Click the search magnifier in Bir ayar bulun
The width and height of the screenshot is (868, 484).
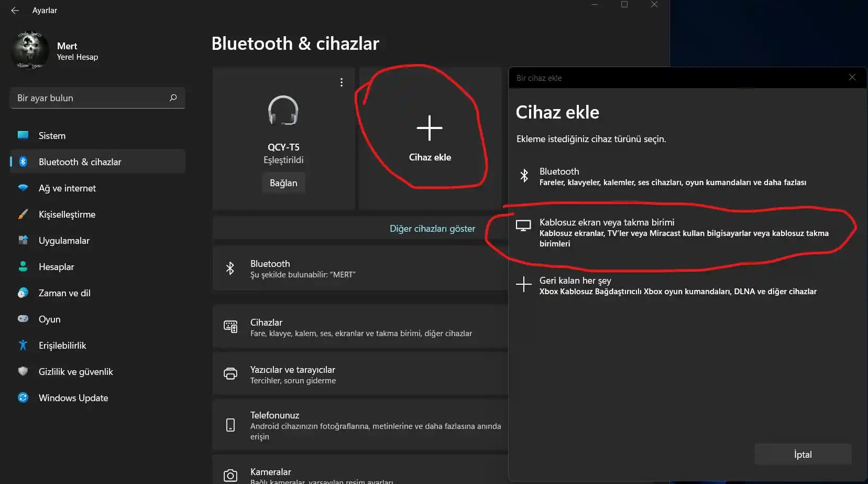173,98
